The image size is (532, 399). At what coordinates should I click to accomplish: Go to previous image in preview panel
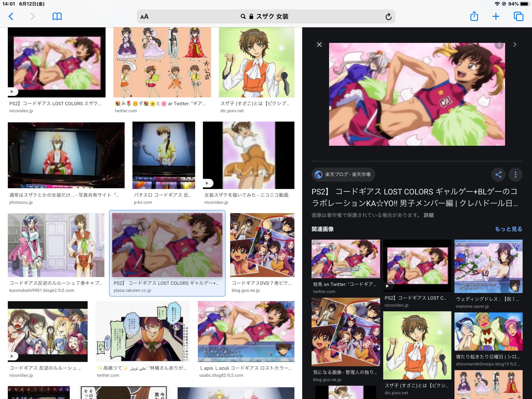click(499, 44)
